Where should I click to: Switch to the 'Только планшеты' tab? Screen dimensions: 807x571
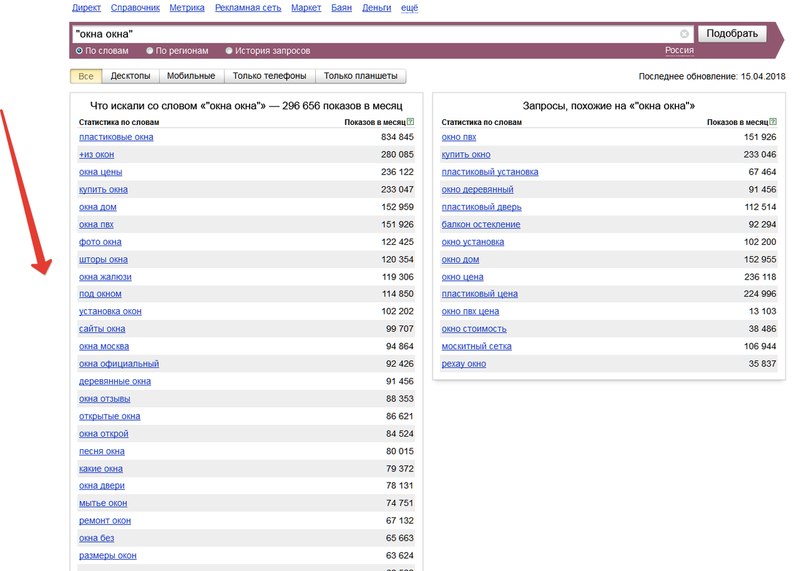[360, 76]
